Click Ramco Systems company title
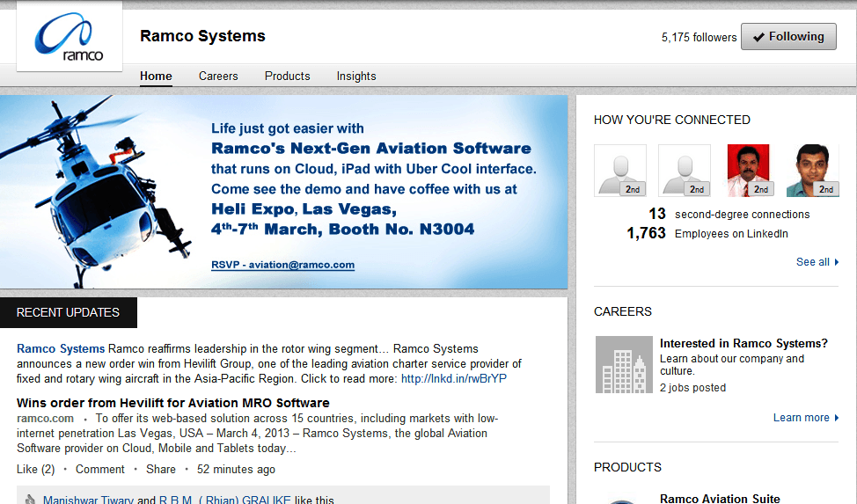Screen dimensions: 857x504 point(202,35)
